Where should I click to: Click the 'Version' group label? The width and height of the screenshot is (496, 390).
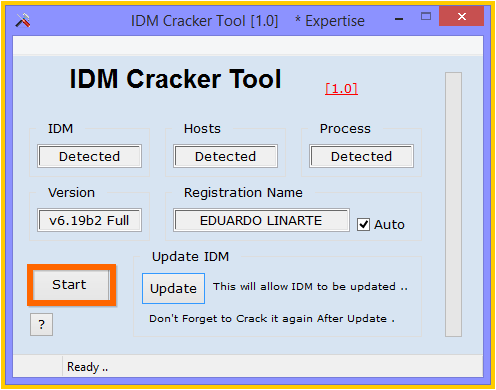click(71, 193)
